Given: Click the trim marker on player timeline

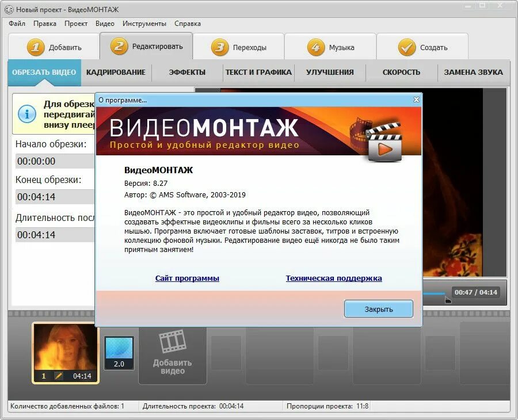Looking at the screenshot, I should click(448, 300).
